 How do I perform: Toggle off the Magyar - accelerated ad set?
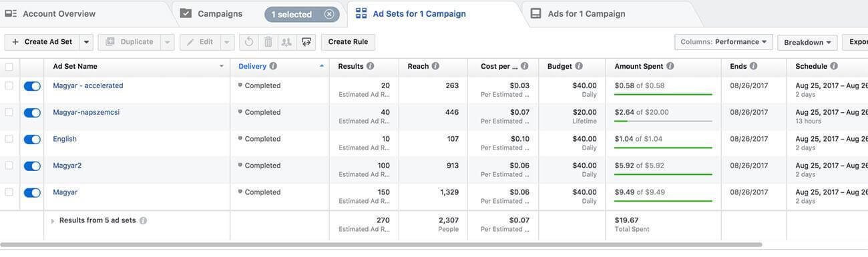point(32,86)
